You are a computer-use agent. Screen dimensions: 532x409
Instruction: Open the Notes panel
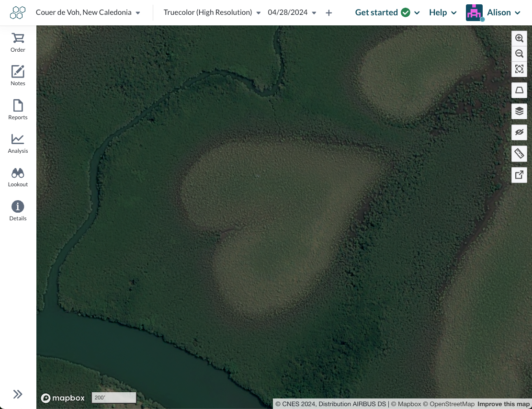[18, 75]
